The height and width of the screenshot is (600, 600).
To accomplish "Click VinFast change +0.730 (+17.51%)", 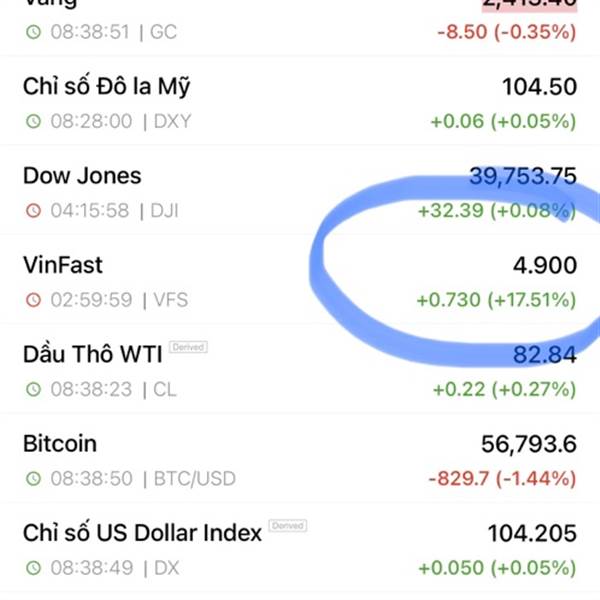I will [497, 300].
